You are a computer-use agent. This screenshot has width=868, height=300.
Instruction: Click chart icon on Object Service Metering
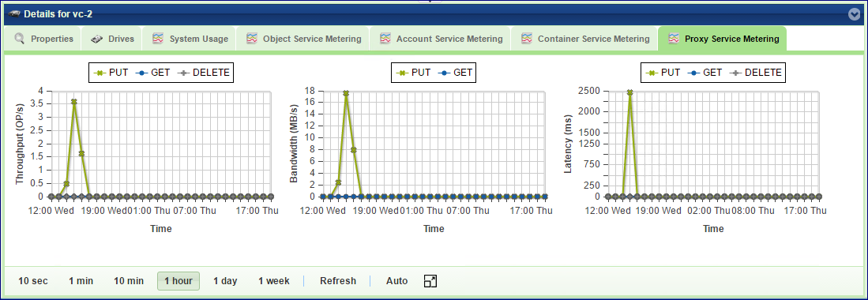[x=252, y=39]
